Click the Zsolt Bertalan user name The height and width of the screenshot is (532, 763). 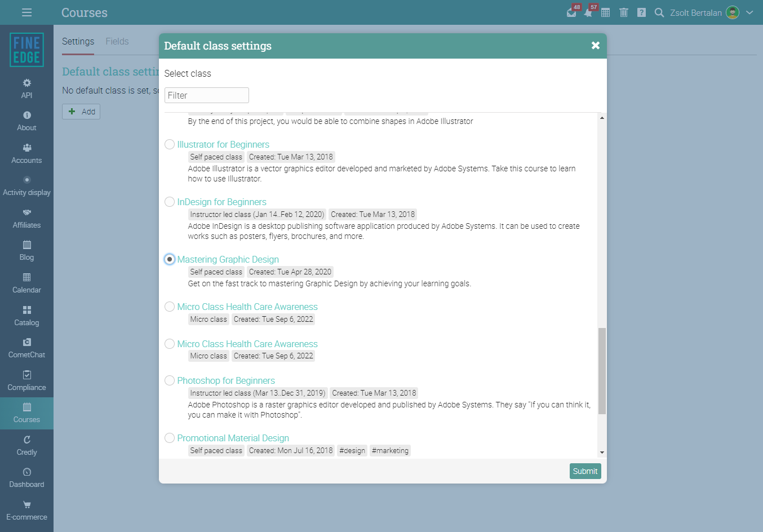click(696, 12)
